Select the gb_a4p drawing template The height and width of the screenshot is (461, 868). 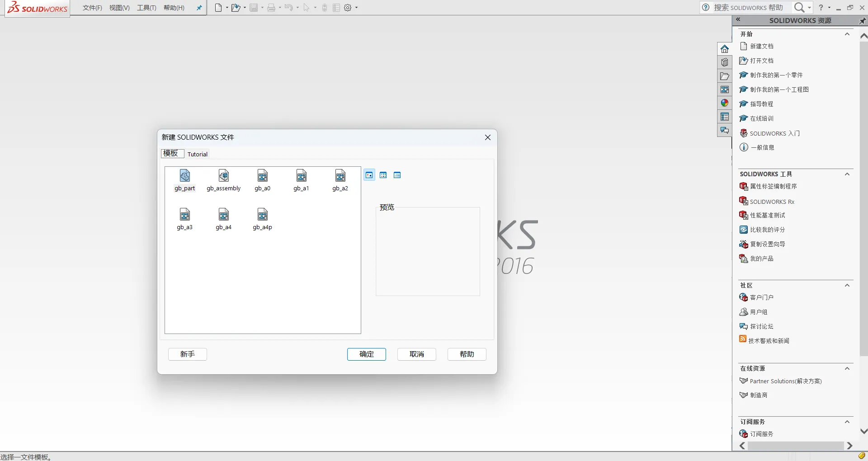263,219
